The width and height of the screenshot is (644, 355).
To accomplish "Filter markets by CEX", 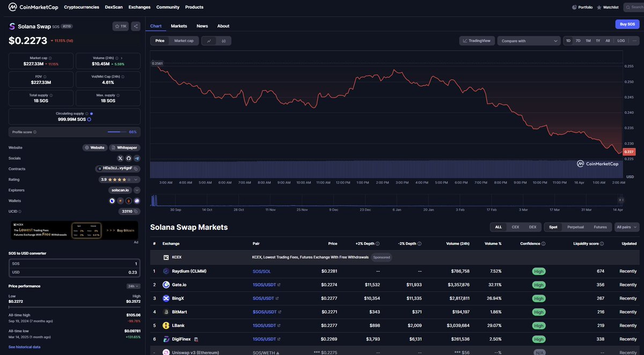I will 515,227.
